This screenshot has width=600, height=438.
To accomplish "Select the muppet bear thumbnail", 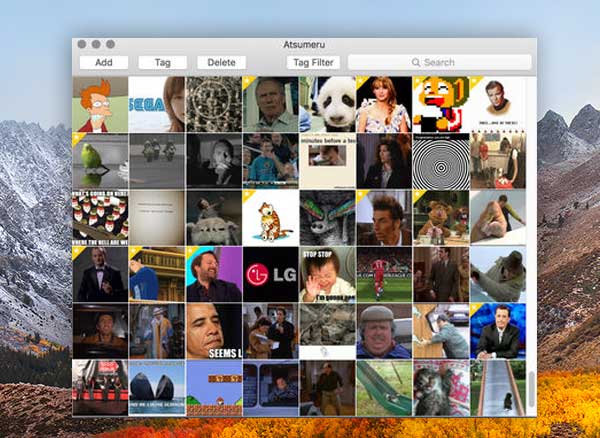I will tap(441, 218).
